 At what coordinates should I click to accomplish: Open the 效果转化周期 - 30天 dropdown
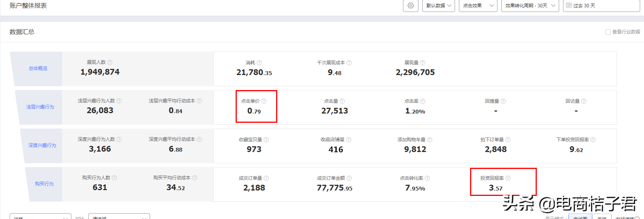pos(530,6)
